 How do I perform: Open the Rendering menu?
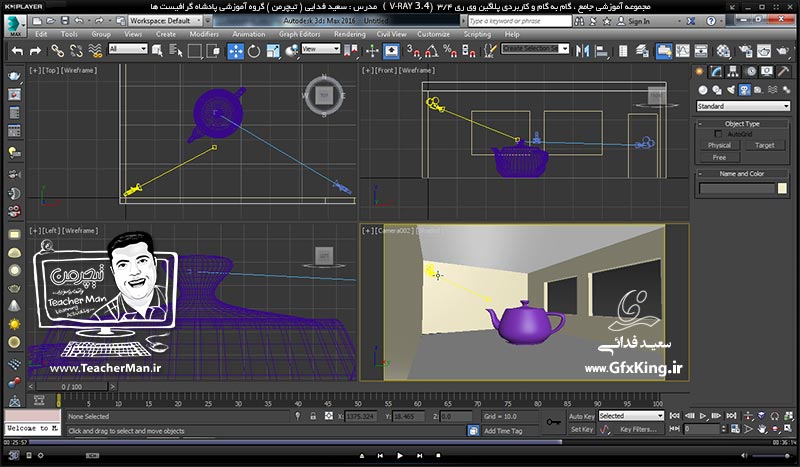349,34
